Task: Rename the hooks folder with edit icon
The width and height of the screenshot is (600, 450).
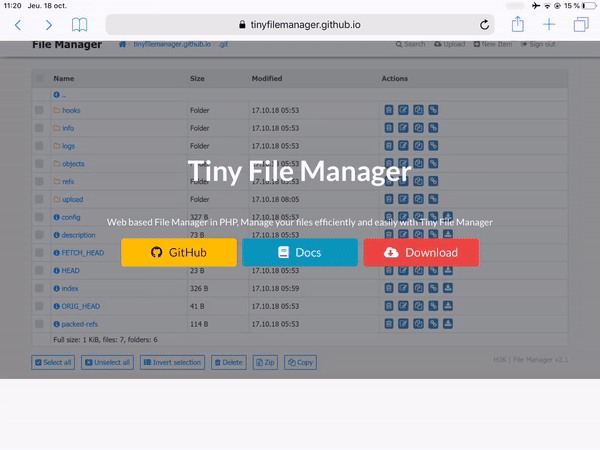Action: point(403,110)
